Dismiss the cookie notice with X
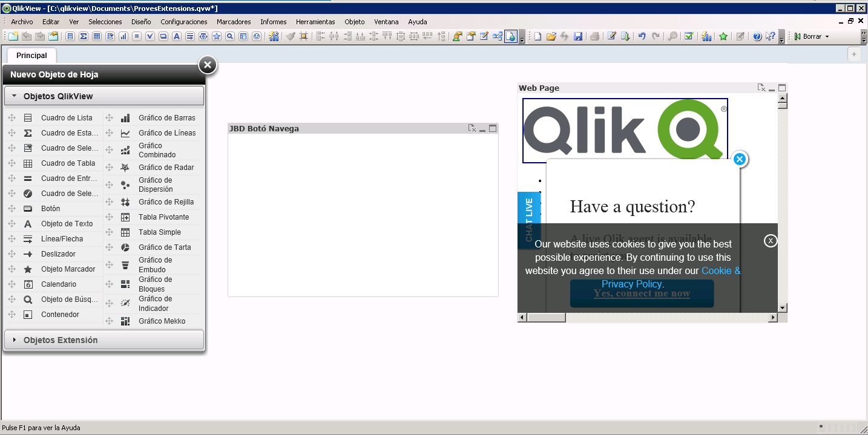 point(770,241)
